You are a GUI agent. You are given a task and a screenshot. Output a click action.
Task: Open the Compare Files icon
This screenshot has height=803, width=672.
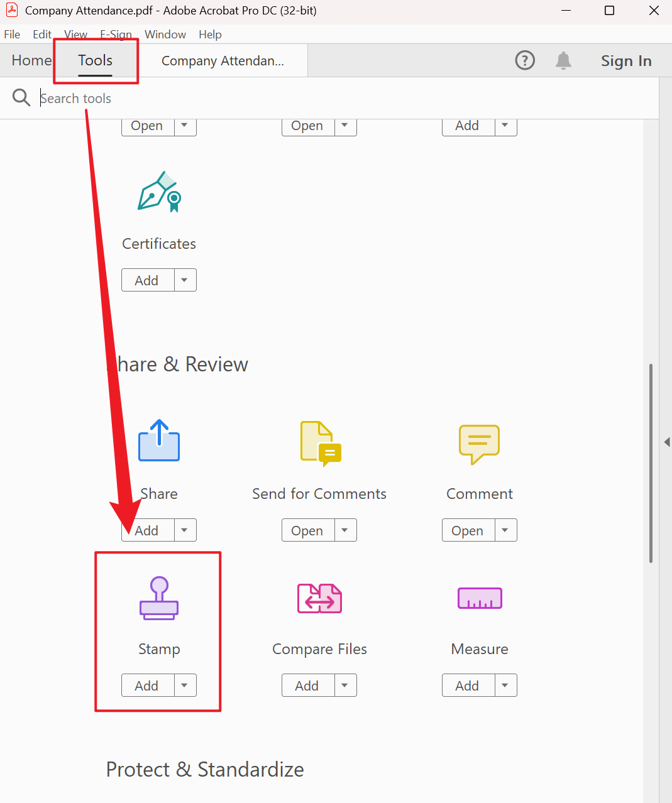(319, 598)
